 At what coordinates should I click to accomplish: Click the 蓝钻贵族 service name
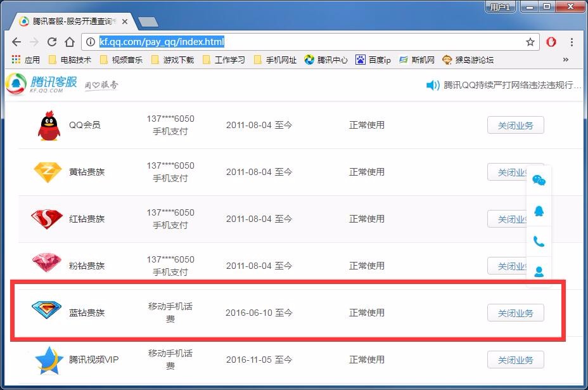(x=87, y=313)
